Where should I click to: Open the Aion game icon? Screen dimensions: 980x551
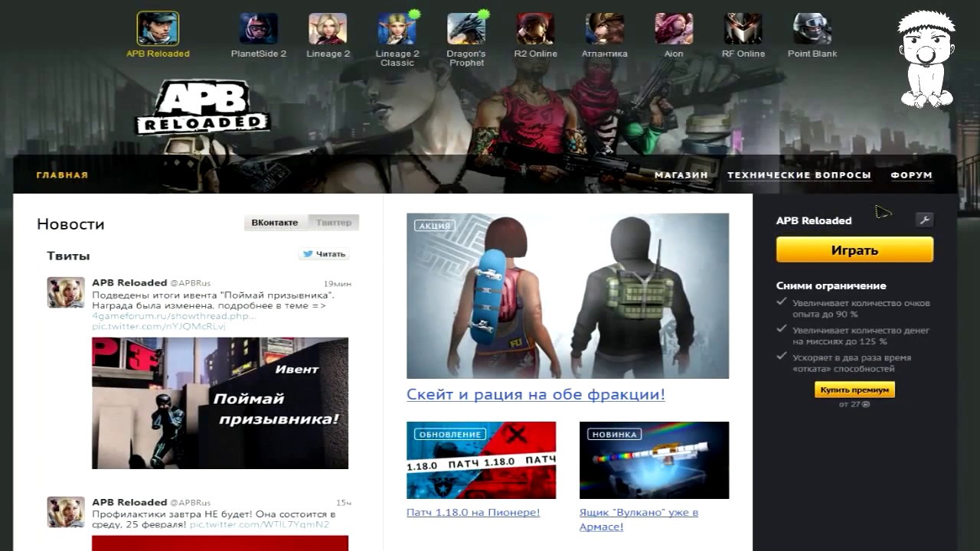coord(674,29)
